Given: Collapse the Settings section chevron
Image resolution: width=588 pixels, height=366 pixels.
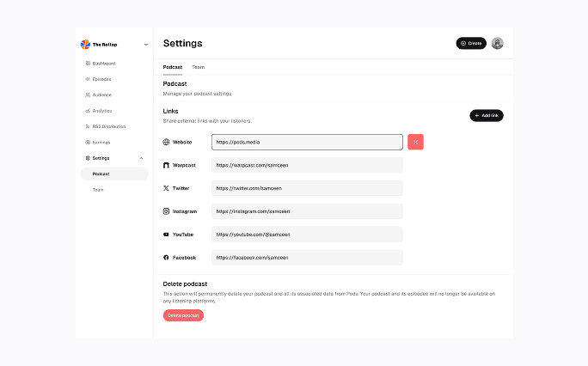Looking at the screenshot, I should click(141, 158).
